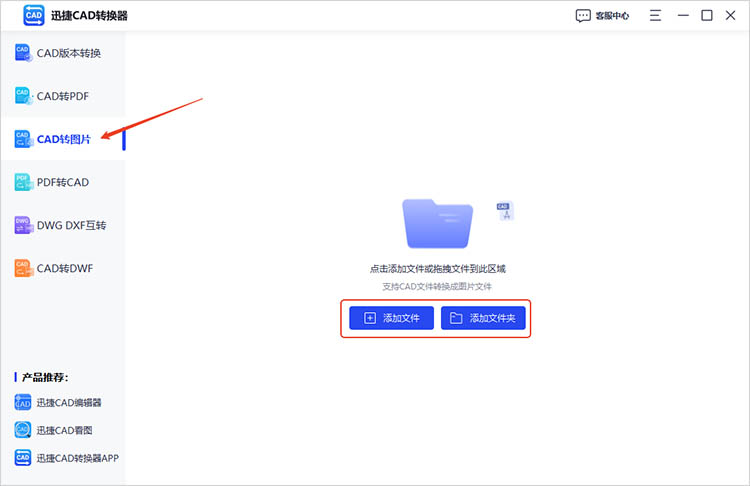750x486 pixels.
Task: Click the 迅捷CAD转换器APP product icon
Action: click(22, 458)
